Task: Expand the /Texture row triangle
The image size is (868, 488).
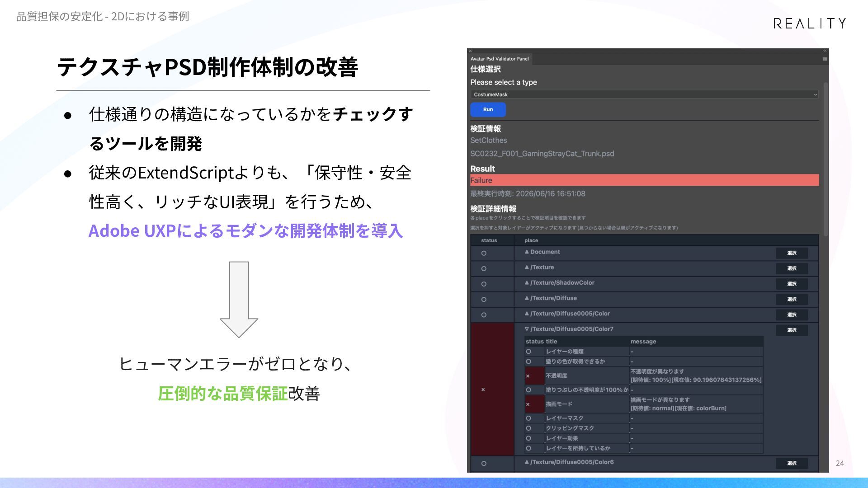Action: 527,267
